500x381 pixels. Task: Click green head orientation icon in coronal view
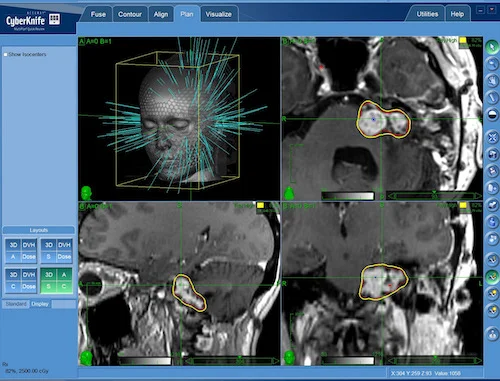click(x=289, y=358)
